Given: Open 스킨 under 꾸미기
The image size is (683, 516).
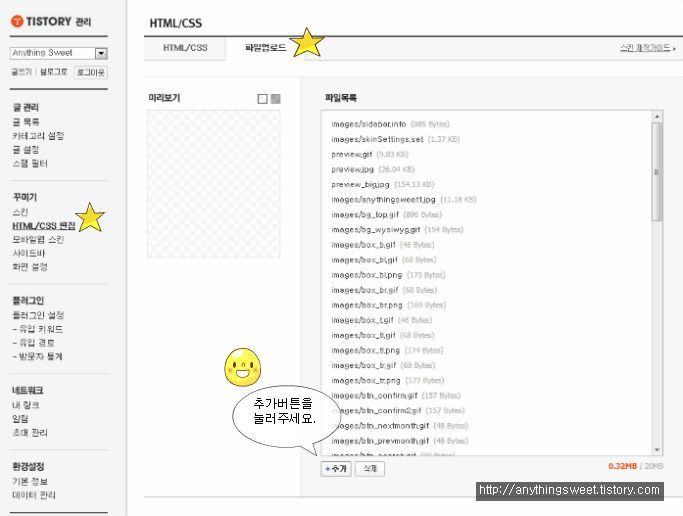Looking at the screenshot, I should [x=20, y=212].
